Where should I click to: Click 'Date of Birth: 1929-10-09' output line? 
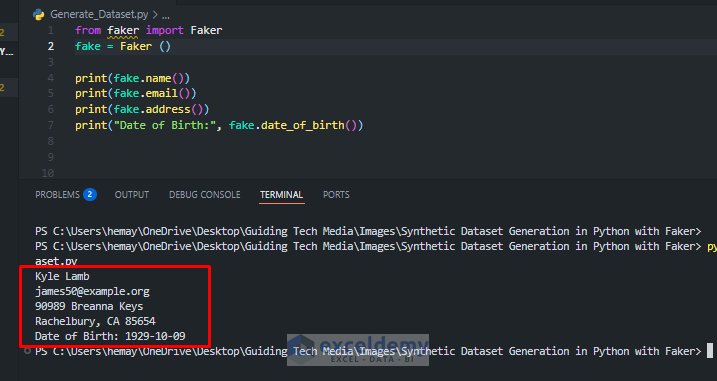(110, 336)
